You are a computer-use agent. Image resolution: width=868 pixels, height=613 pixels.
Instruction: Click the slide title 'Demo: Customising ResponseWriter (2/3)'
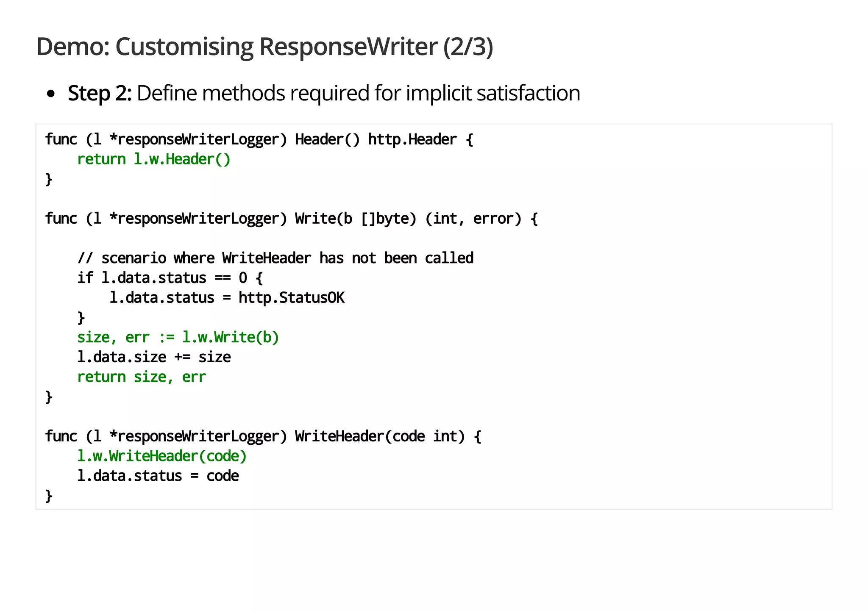264,47
